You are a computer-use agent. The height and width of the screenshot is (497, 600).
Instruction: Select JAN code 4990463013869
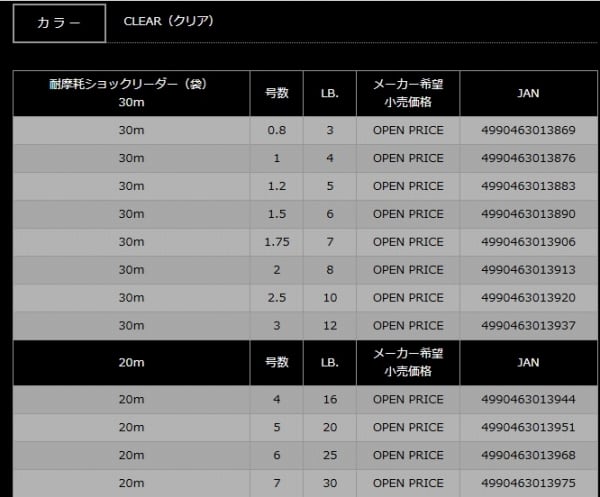click(x=529, y=130)
